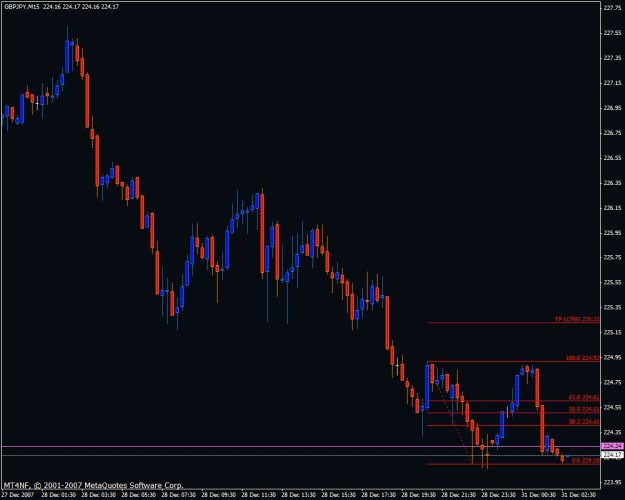The width and height of the screenshot is (625, 500).
Task: Click the white 224.17 current price tag
Action: [613, 455]
